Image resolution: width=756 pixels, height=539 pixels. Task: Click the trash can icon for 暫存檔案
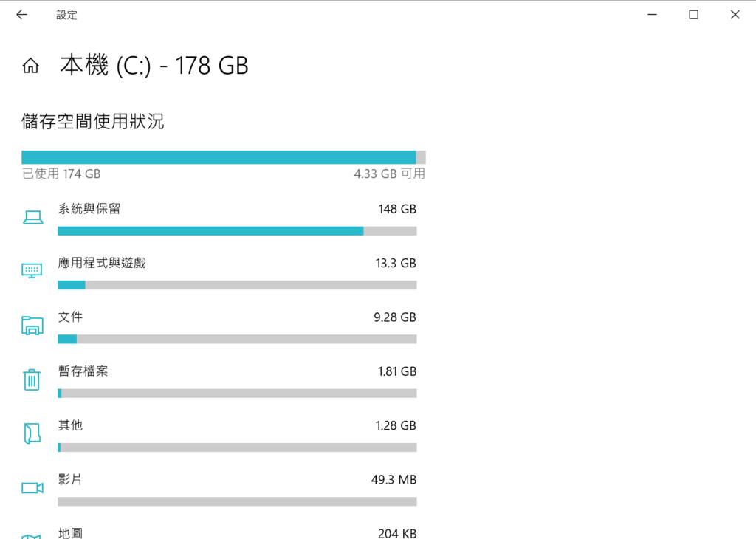32,380
